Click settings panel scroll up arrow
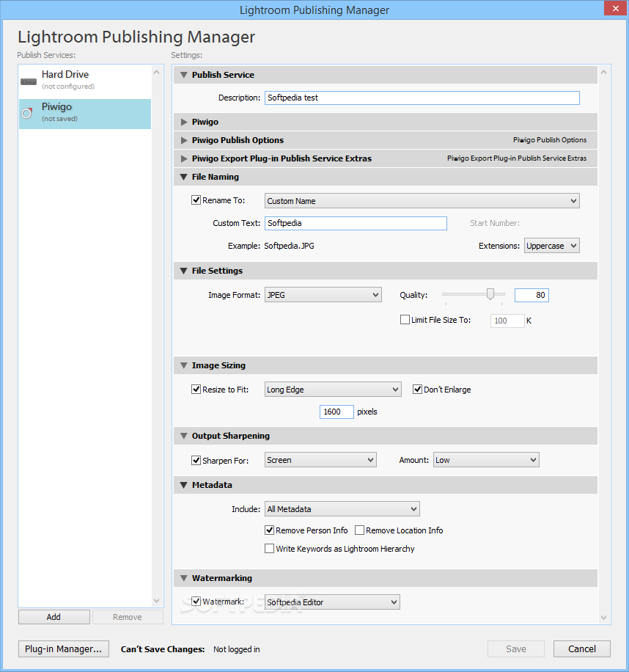Screen dimensions: 629x672 [x=604, y=72]
